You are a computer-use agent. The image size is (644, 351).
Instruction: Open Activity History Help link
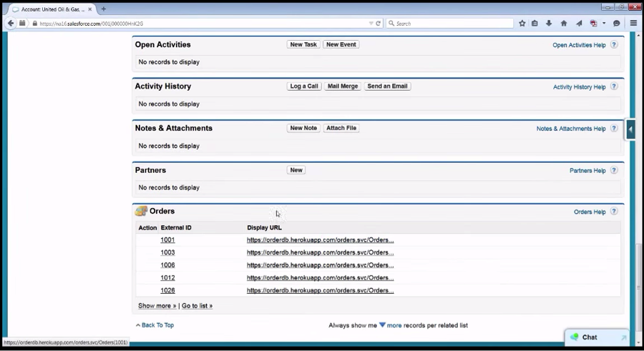pyautogui.click(x=579, y=87)
